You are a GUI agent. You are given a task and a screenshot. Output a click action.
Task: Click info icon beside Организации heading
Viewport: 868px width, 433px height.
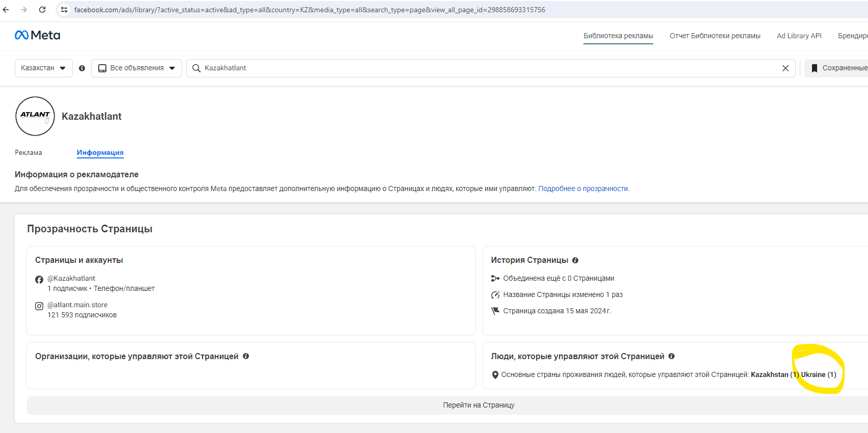pyautogui.click(x=246, y=357)
